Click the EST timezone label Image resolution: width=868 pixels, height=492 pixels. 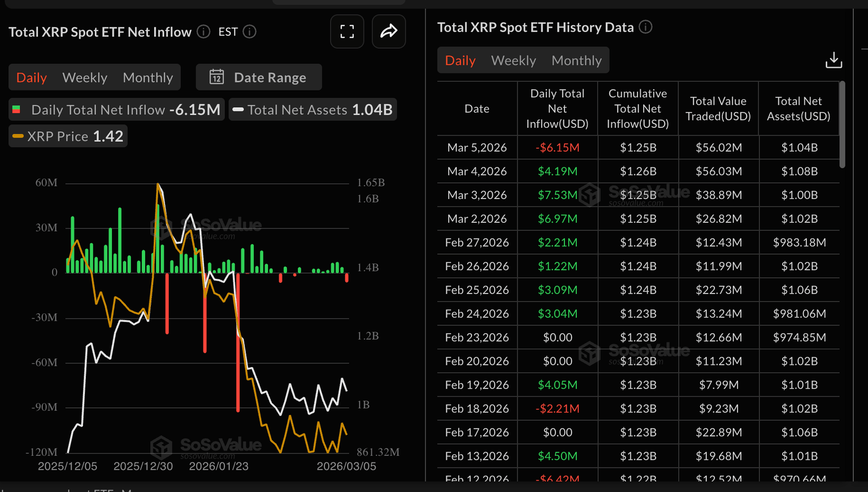[x=228, y=32]
